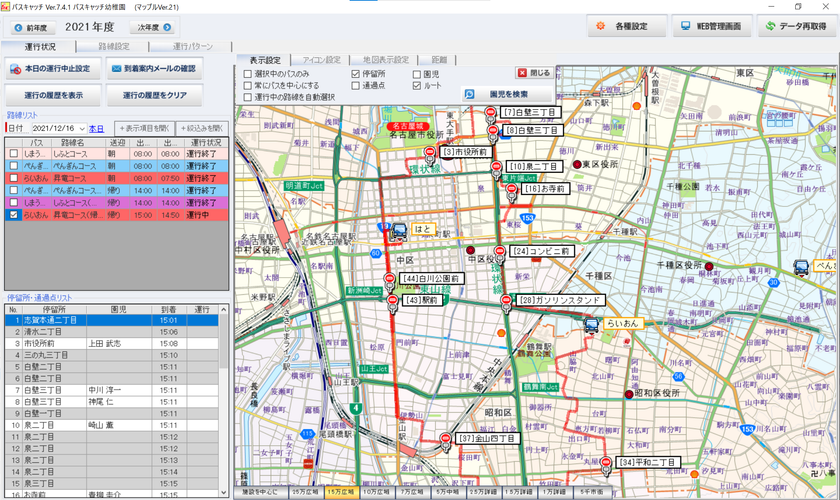840x500 pixels.
Task: Toggle the 停留所 checkbox
Action: tap(356, 74)
